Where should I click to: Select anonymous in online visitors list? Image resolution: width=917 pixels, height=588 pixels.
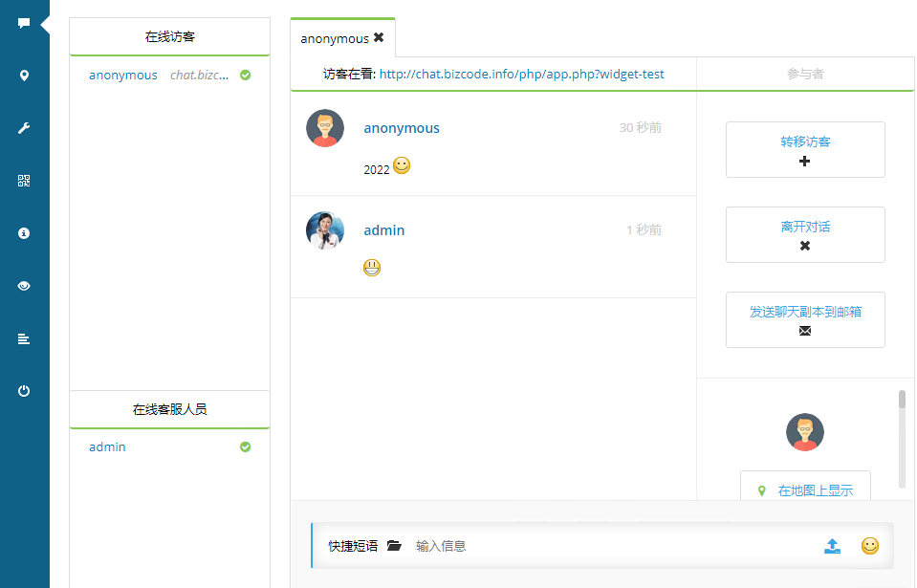122,75
